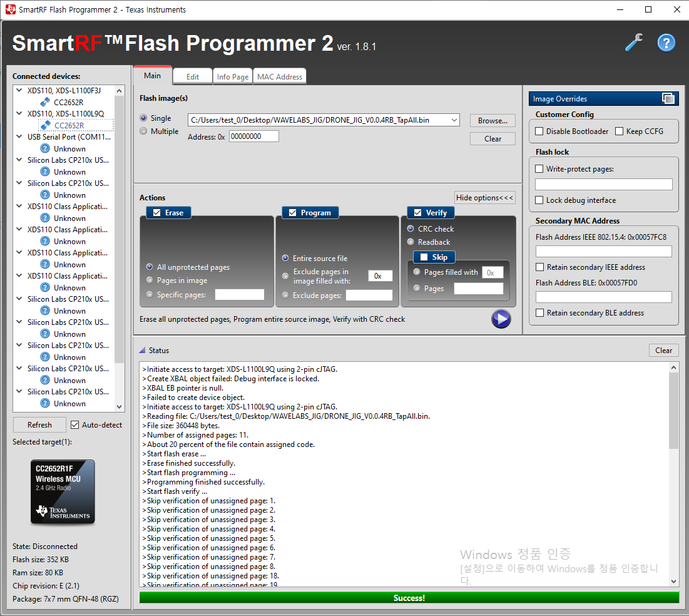Click device list scroll up arrow

[119, 91]
